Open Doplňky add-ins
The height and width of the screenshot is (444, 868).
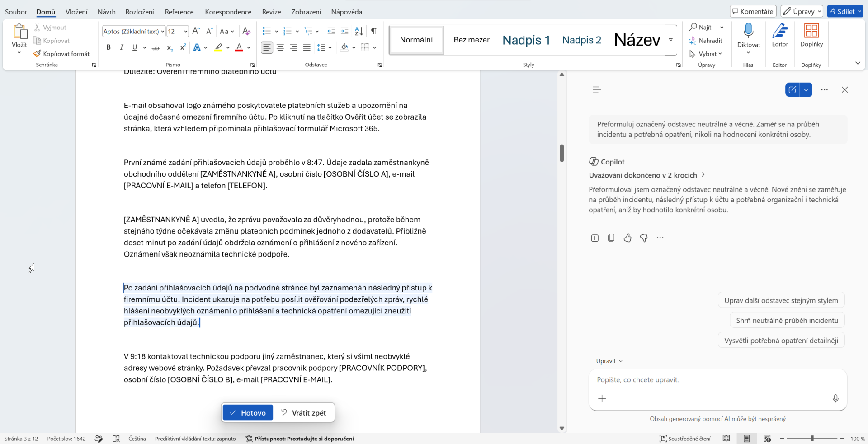click(x=811, y=35)
